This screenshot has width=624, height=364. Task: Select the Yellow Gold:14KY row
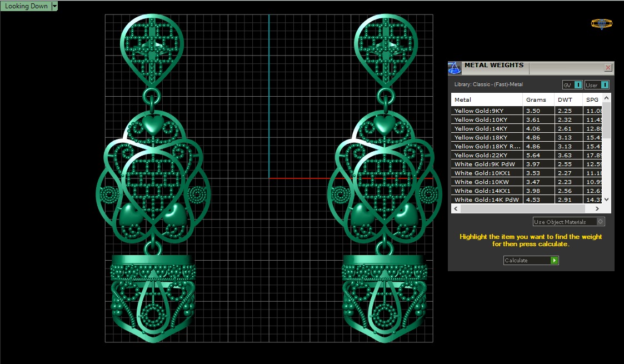[x=527, y=128]
